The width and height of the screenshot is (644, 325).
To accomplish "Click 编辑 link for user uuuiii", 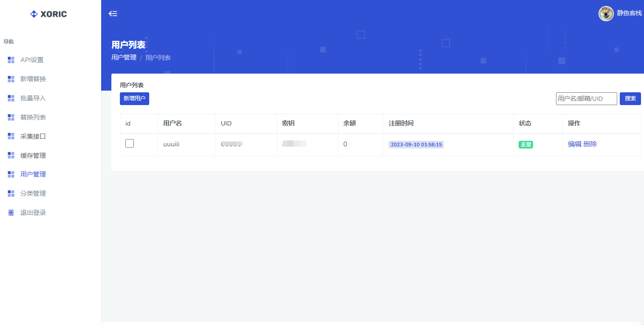I will (x=574, y=144).
